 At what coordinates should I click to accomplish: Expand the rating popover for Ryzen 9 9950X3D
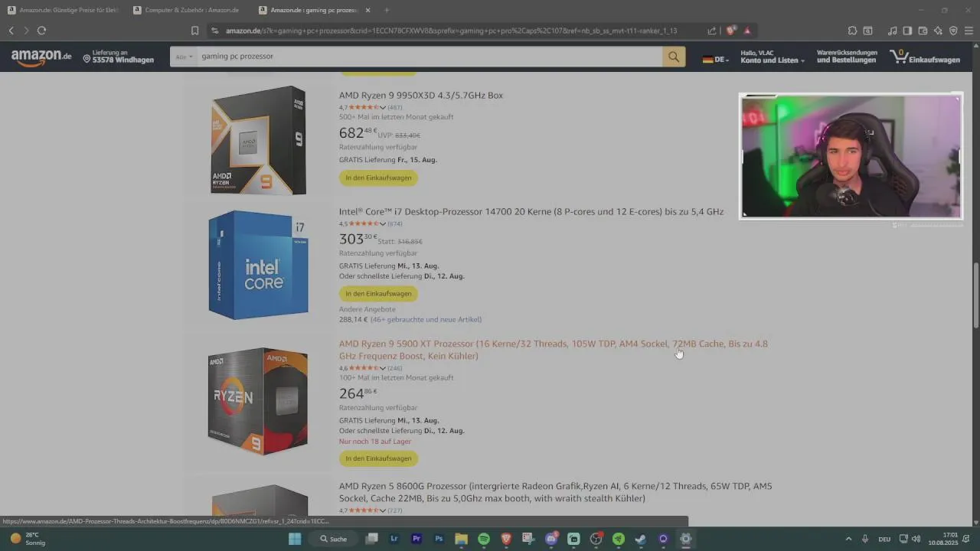[x=383, y=107]
